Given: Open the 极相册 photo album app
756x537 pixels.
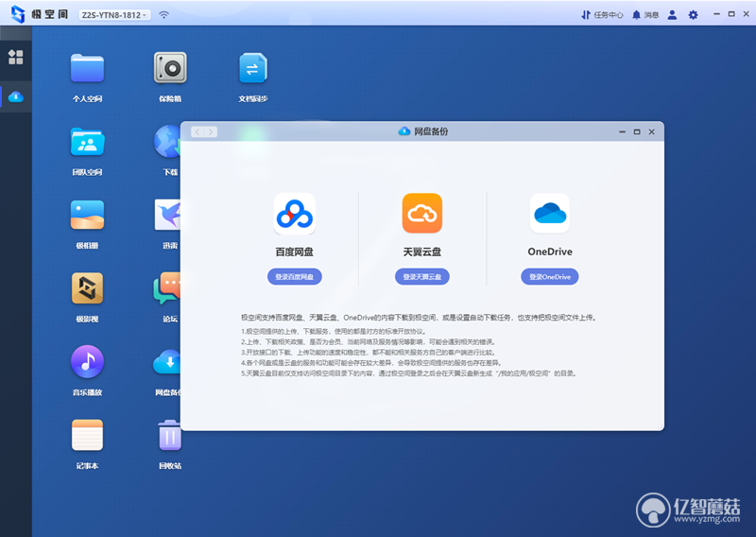Looking at the screenshot, I should point(87,215).
